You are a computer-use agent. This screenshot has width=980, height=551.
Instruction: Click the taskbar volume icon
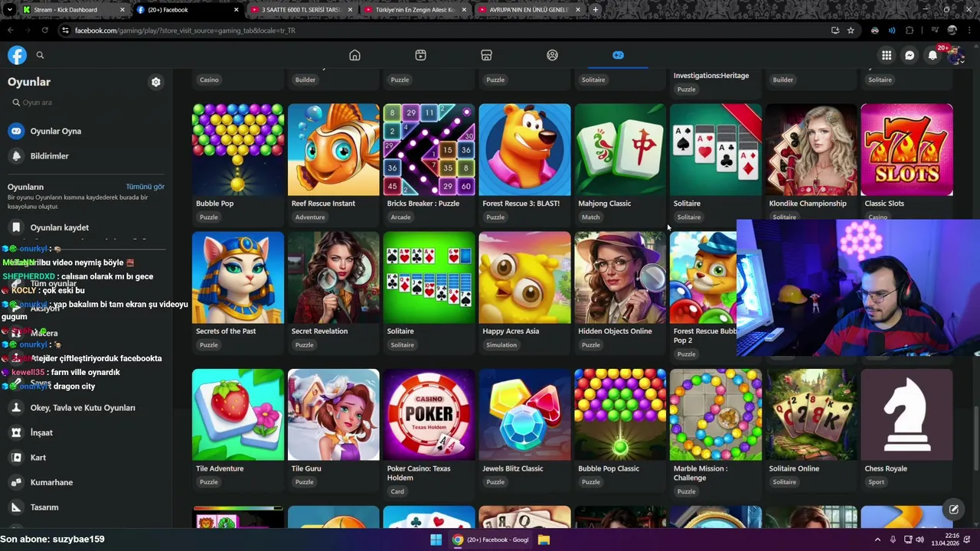pyautogui.click(x=920, y=540)
